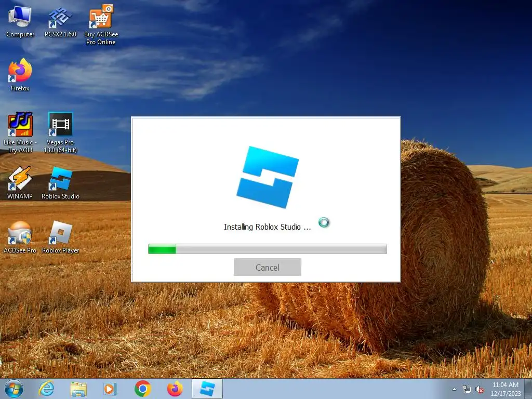
Task: Open the network status tray icon
Action: point(467,390)
